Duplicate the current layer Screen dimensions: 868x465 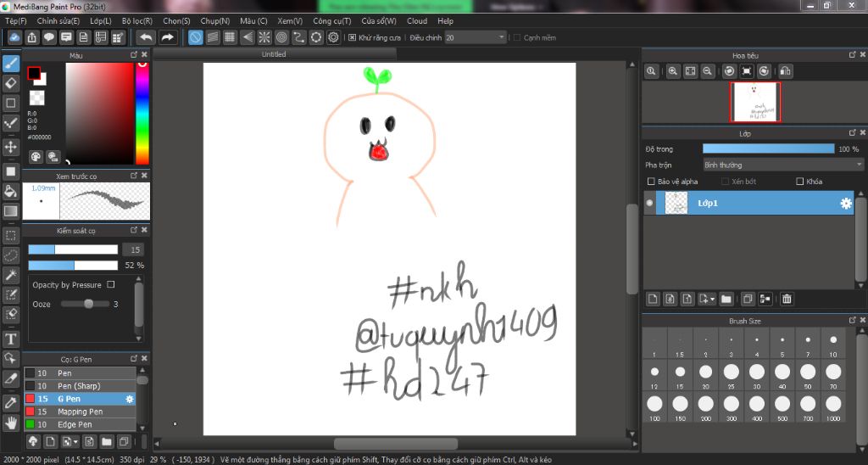point(748,299)
